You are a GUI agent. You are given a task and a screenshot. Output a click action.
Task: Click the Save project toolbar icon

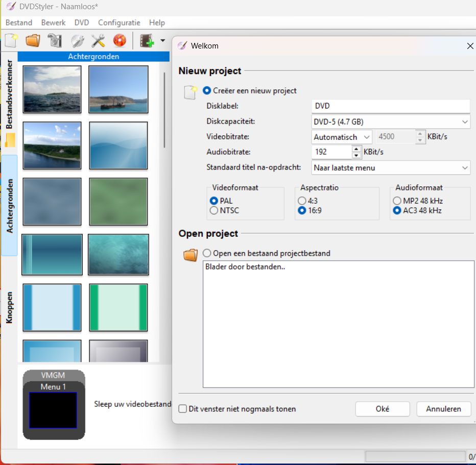pyautogui.click(x=55, y=40)
